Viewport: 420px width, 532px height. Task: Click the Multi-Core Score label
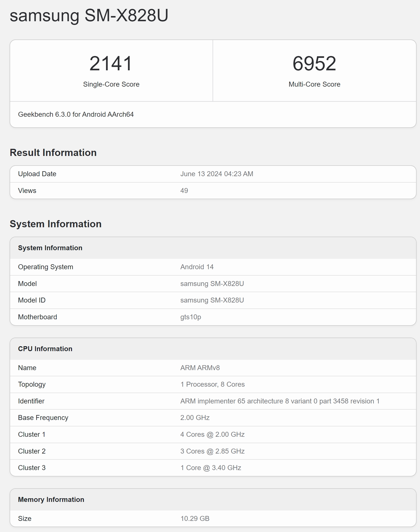pos(314,84)
